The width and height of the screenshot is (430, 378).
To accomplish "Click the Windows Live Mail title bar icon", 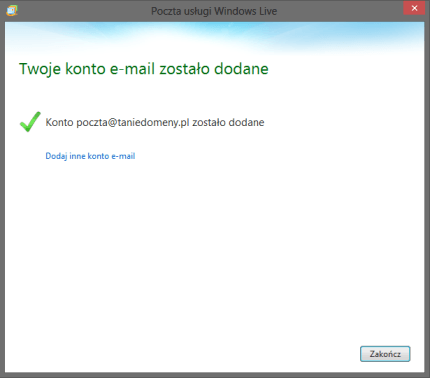I will pyautogui.click(x=12, y=11).
